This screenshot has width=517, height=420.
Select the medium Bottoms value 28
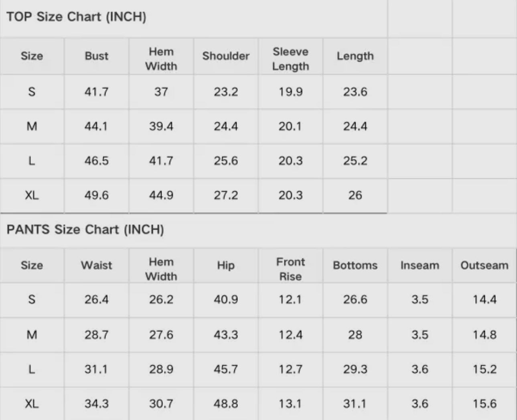point(355,335)
